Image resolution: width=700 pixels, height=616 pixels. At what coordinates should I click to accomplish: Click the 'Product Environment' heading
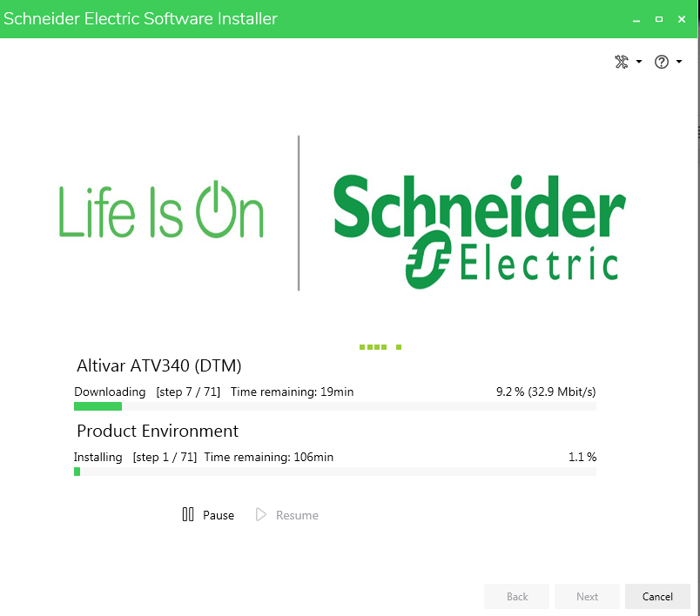coord(158,431)
